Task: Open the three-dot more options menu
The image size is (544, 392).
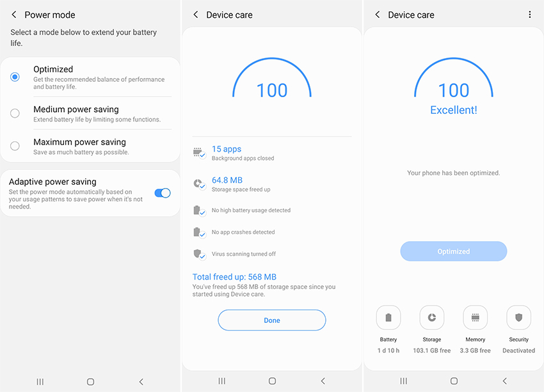Action: 529,15
